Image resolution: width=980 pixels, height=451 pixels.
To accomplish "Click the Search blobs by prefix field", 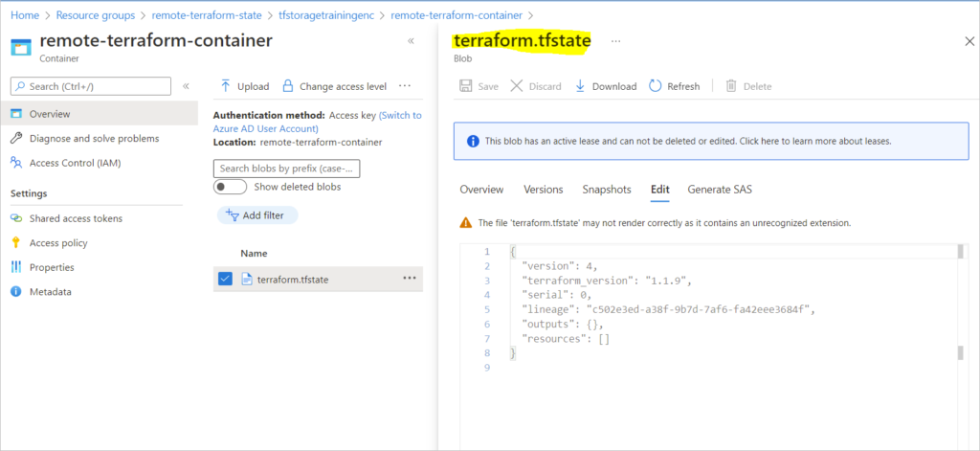I will [287, 169].
